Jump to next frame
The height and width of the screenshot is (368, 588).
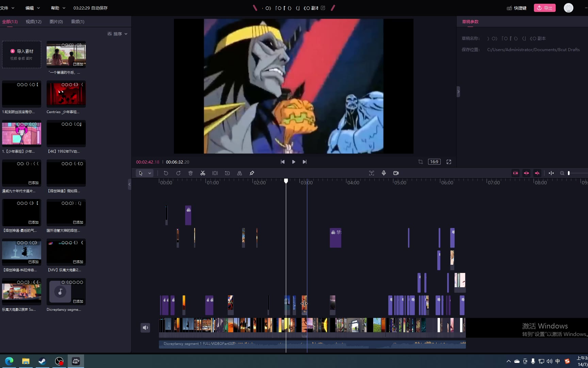click(305, 162)
